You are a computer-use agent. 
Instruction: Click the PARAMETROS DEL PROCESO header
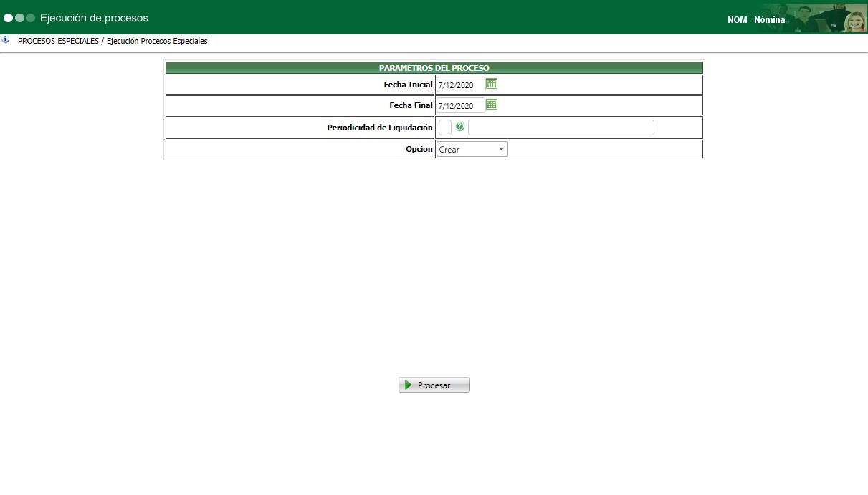pos(434,68)
